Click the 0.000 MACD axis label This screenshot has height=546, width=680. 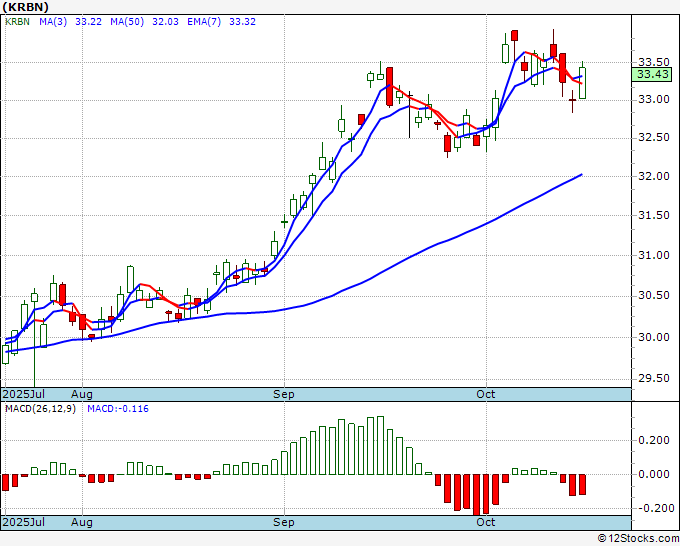click(654, 474)
